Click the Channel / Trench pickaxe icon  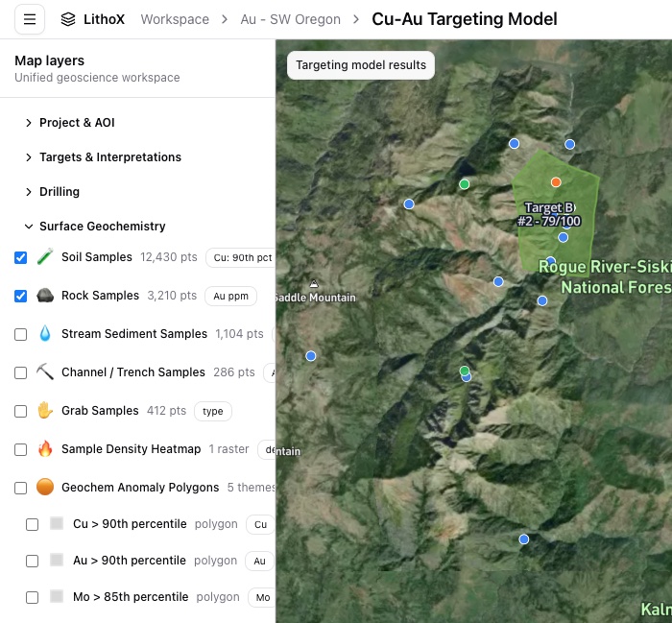click(45, 371)
